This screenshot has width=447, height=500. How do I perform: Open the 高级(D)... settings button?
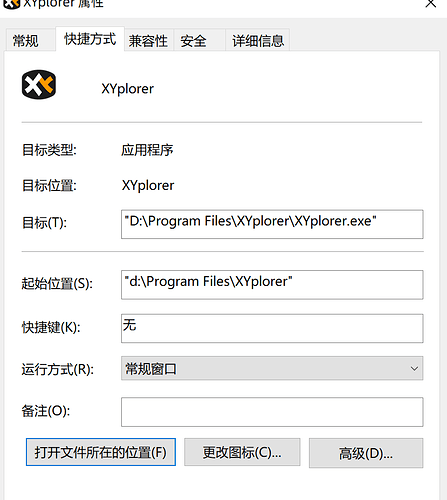(x=366, y=453)
